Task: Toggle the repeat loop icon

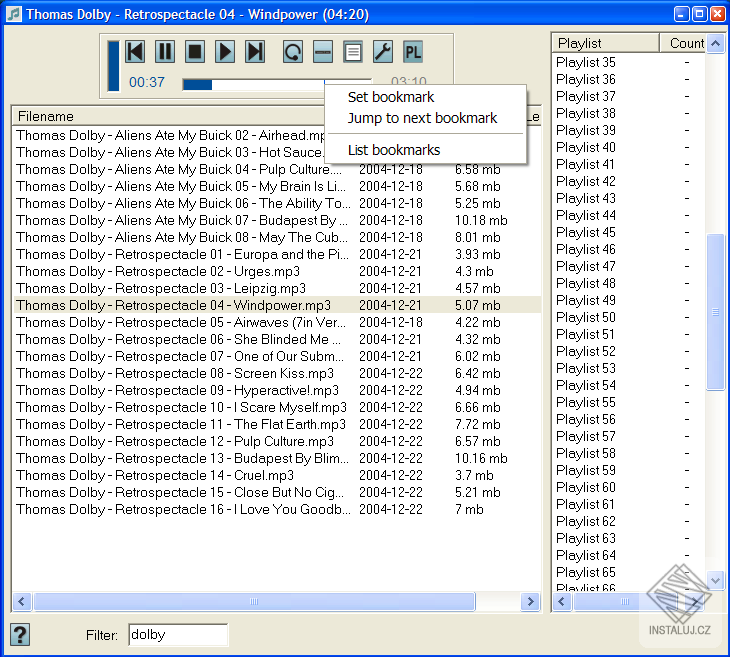Action: 293,52
